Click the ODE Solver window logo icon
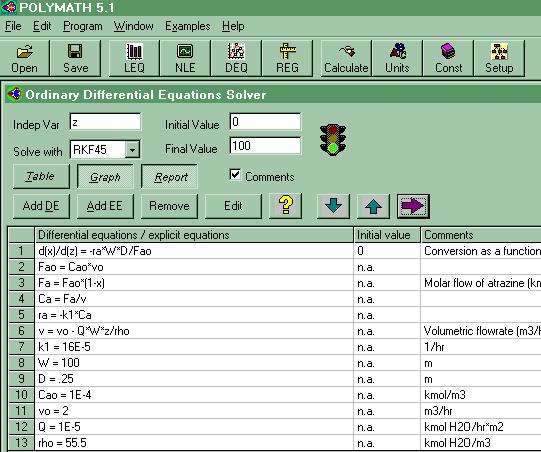Image resolution: width=541 pixels, height=452 pixels. [14, 94]
